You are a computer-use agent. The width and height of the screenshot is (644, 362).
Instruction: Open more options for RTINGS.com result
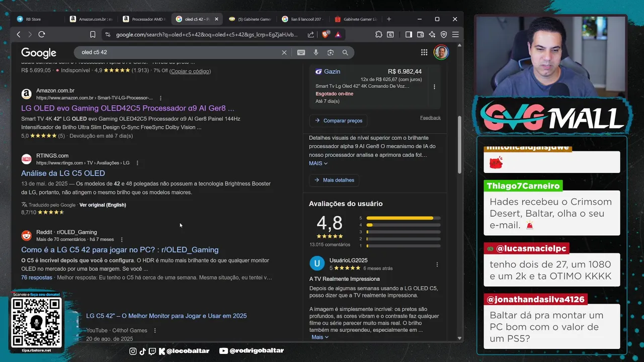click(x=137, y=163)
